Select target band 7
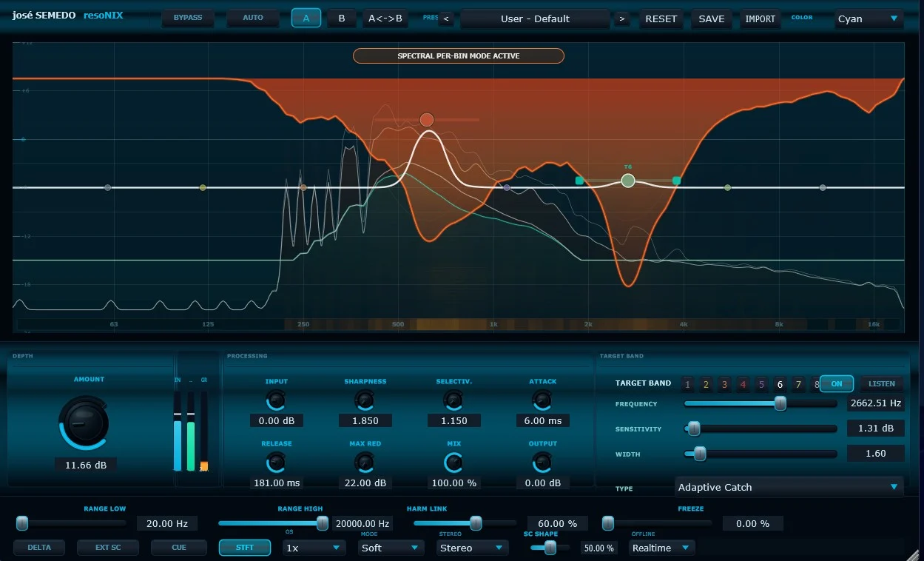Viewport: 924px width, 561px height. [x=799, y=384]
